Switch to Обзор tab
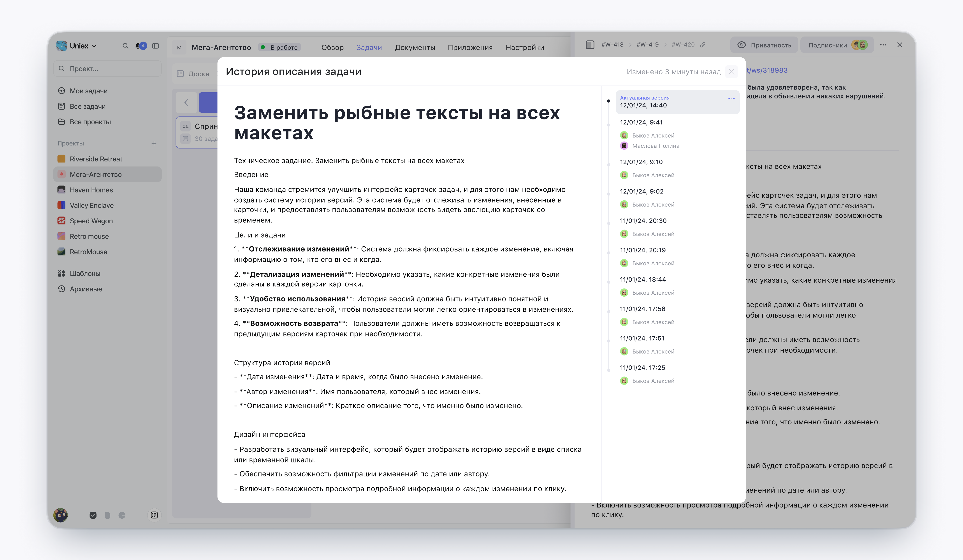The width and height of the screenshot is (963, 560). (332, 47)
